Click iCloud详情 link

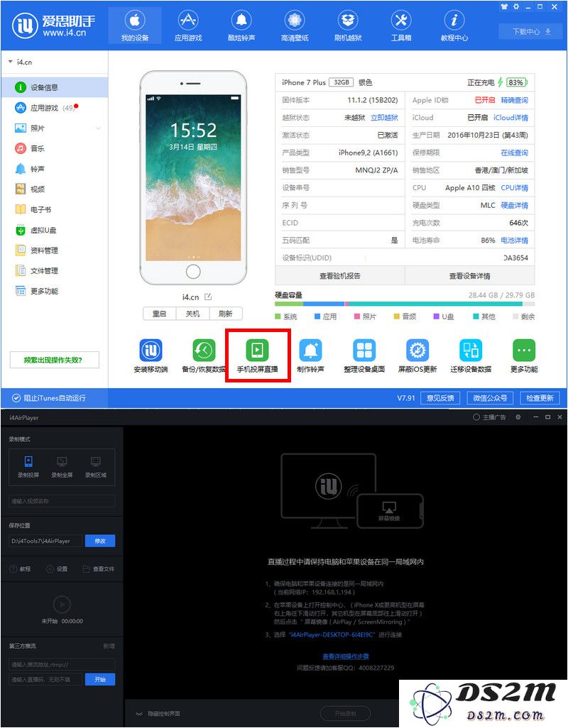[x=511, y=118]
